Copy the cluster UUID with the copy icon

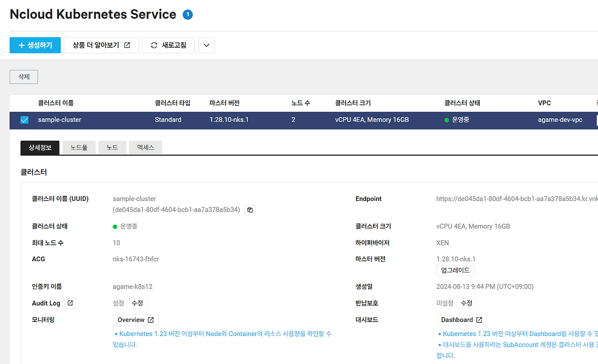pyautogui.click(x=250, y=210)
